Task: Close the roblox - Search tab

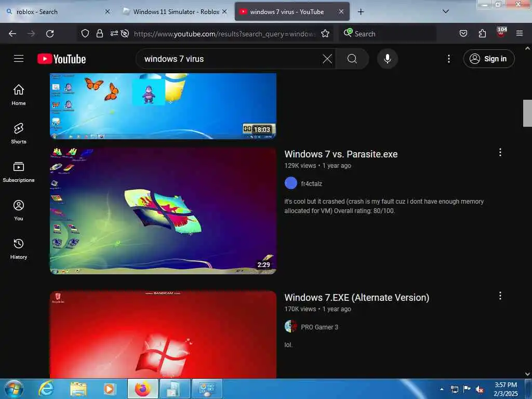Action: click(x=108, y=12)
